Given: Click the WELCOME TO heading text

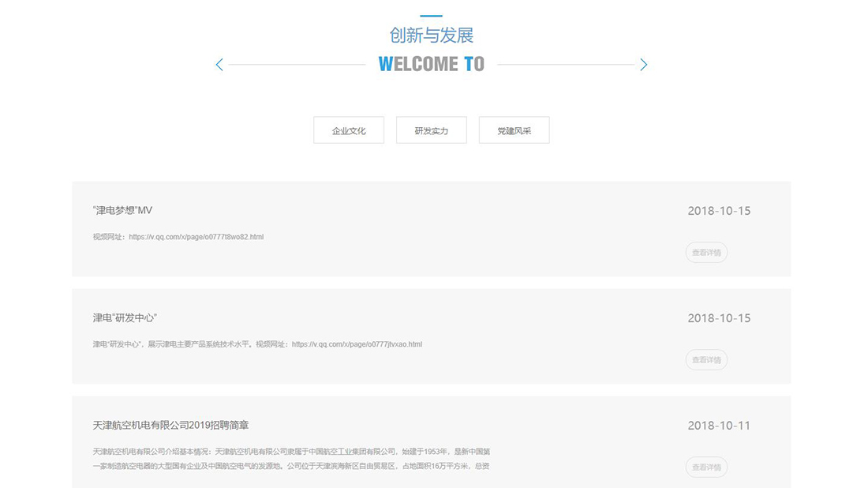Looking at the screenshot, I should (431, 64).
